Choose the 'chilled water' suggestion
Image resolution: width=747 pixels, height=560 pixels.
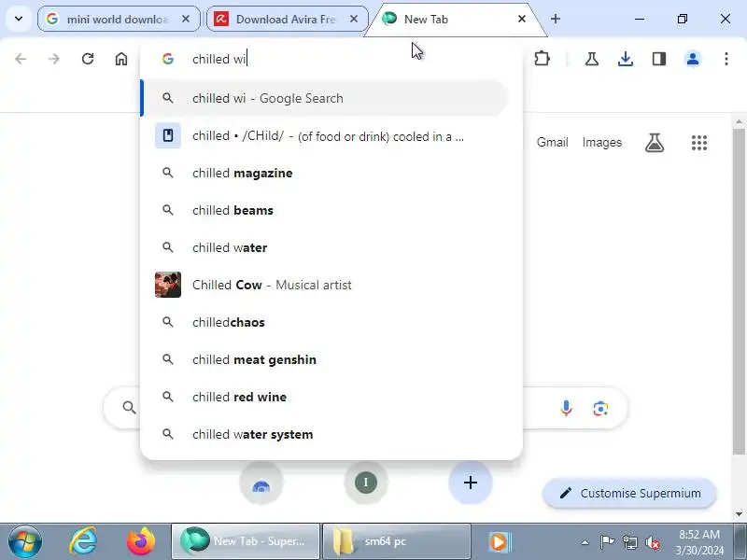pyautogui.click(x=325, y=247)
